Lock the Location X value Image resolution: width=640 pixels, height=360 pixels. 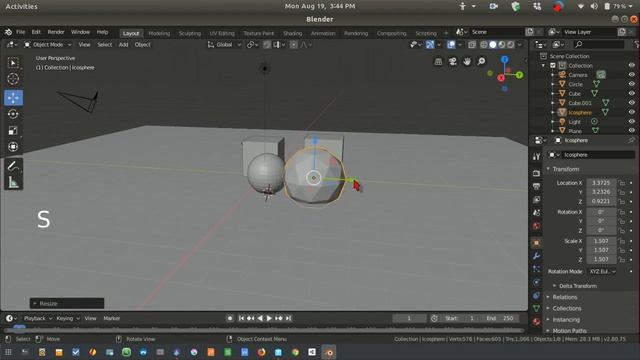[x=621, y=183]
